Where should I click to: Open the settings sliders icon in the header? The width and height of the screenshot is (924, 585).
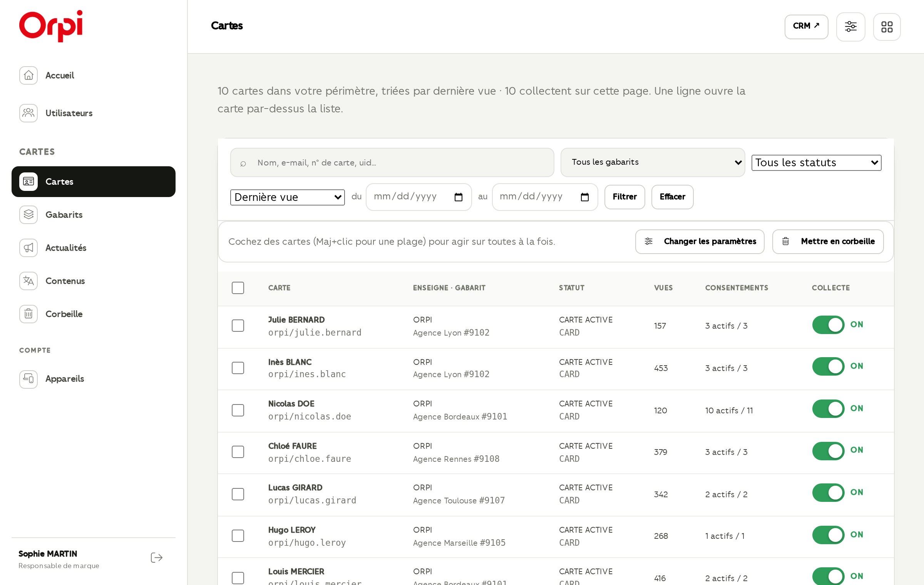850,27
